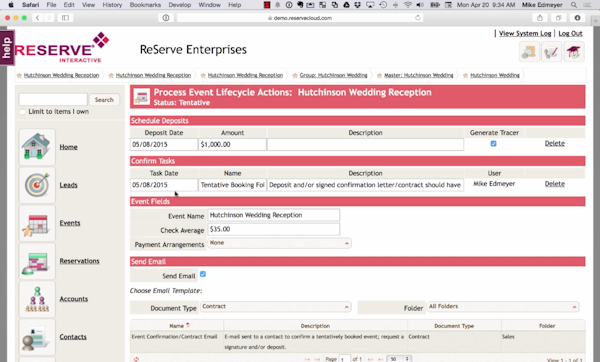Click the graduation cap training icon
600x362 pixels.
pyautogui.click(x=573, y=52)
